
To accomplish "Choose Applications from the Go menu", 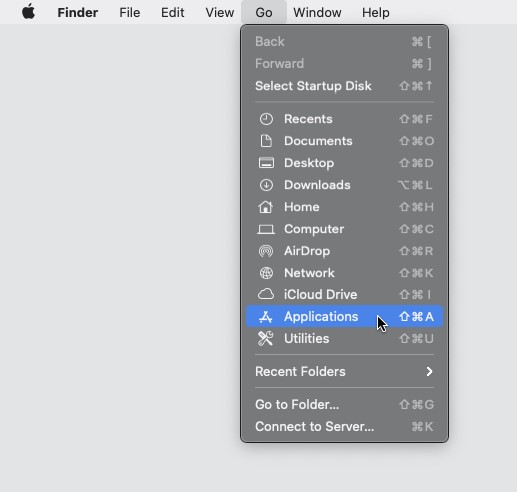I will click(x=344, y=316).
